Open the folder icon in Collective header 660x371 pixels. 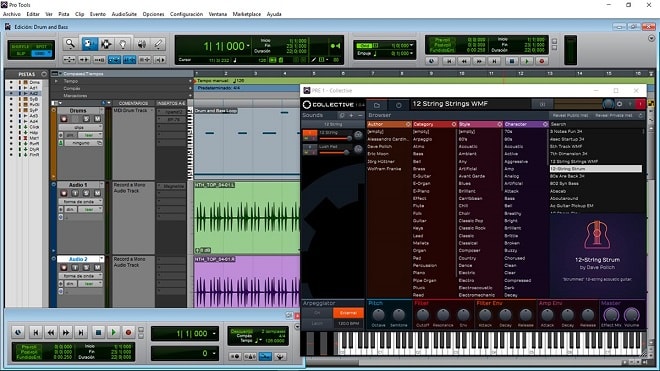(x=377, y=105)
